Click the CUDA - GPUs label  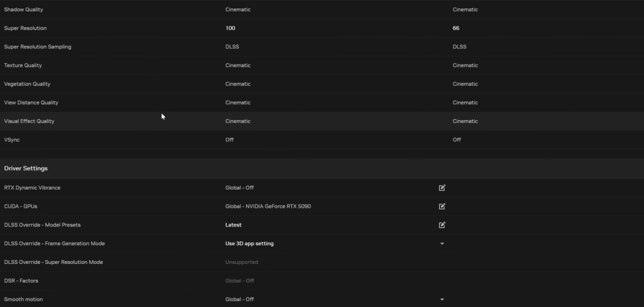point(21,206)
